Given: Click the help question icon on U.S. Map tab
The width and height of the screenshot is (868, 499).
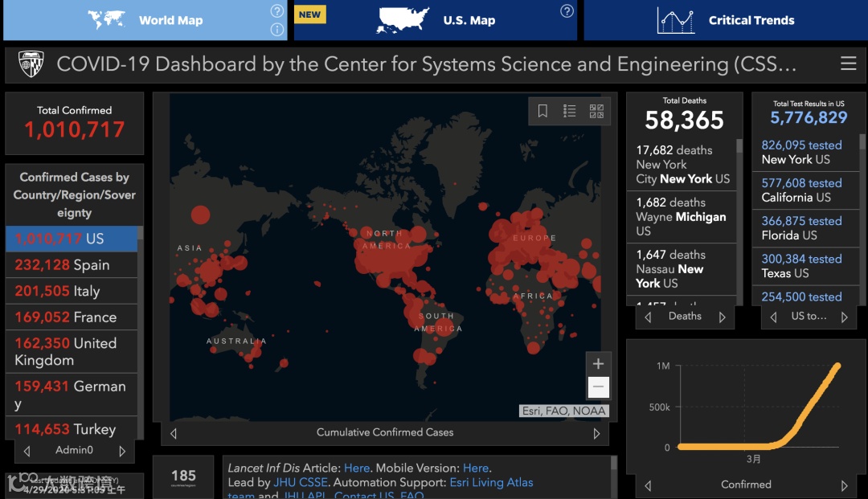Looking at the screenshot, I should (x=567, y=10).
